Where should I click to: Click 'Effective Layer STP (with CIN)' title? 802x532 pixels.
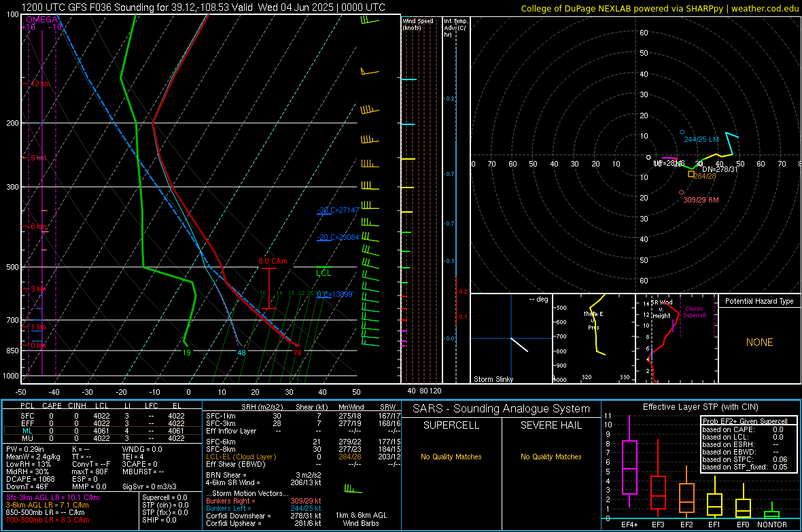[700, 407]
